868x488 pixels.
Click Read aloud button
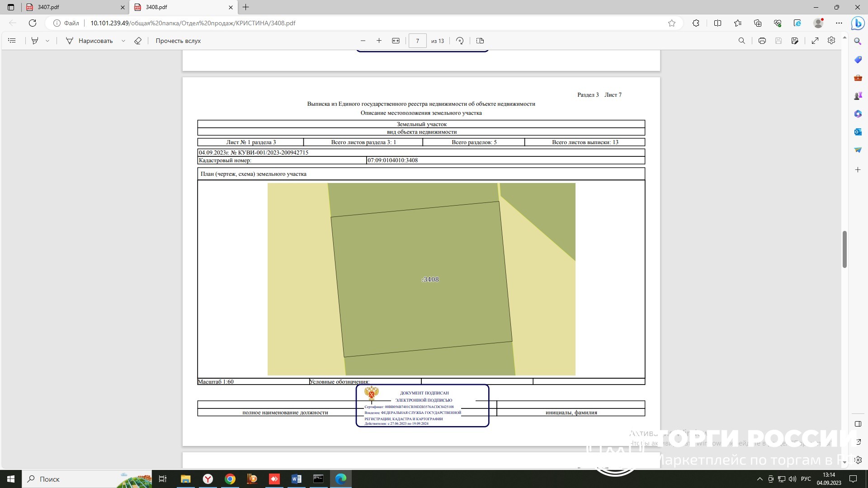tap(178, 41)
